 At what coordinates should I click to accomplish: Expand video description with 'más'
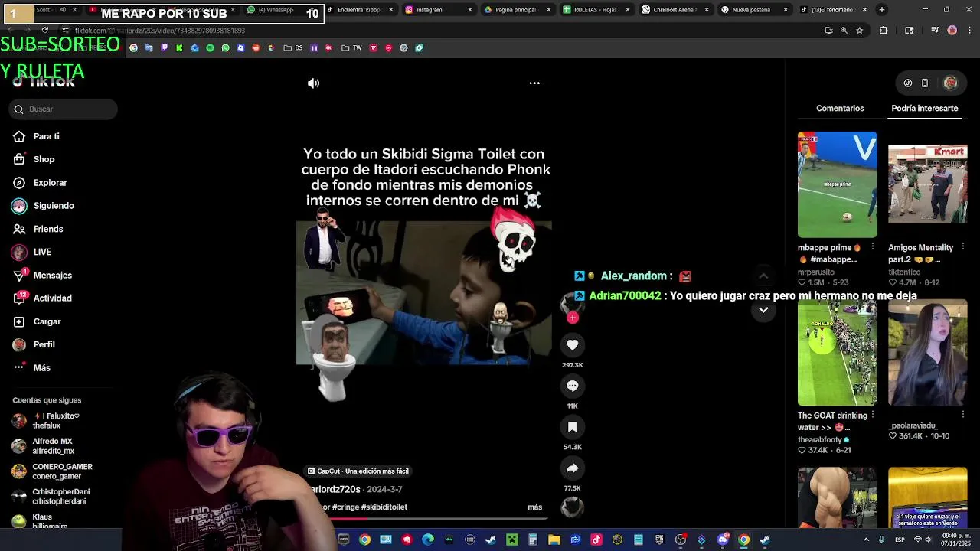[534, 507]
